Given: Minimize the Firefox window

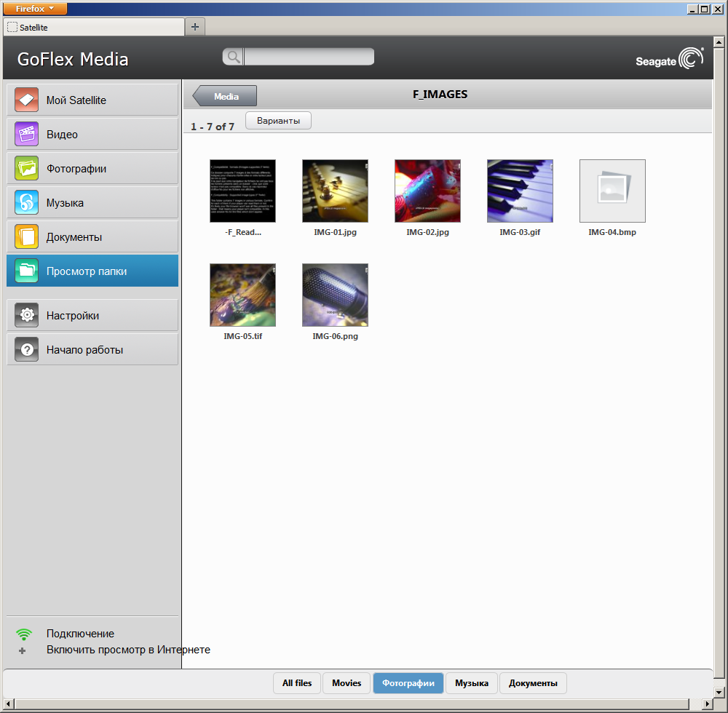Looking at the screenshot, I should (692, 9).
